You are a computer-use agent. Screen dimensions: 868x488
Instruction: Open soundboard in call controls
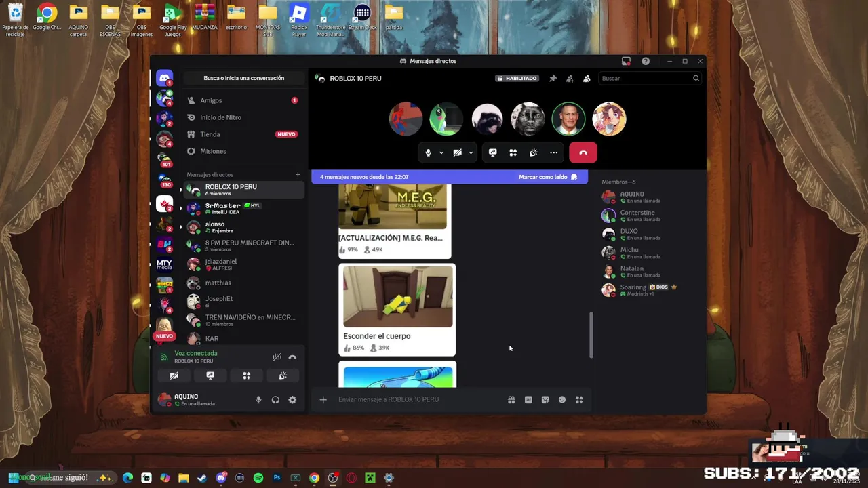pyautogui.click(x=534, y=152)
